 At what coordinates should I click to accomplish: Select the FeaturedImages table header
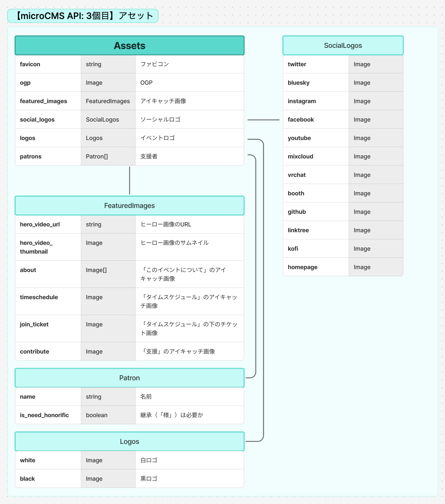130,205
